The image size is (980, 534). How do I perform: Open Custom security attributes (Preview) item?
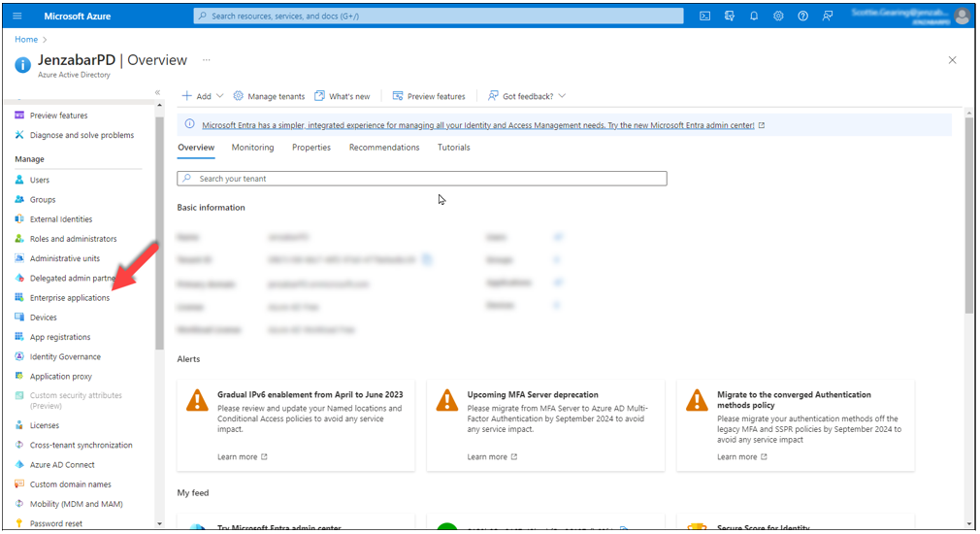tap(76, 400)
